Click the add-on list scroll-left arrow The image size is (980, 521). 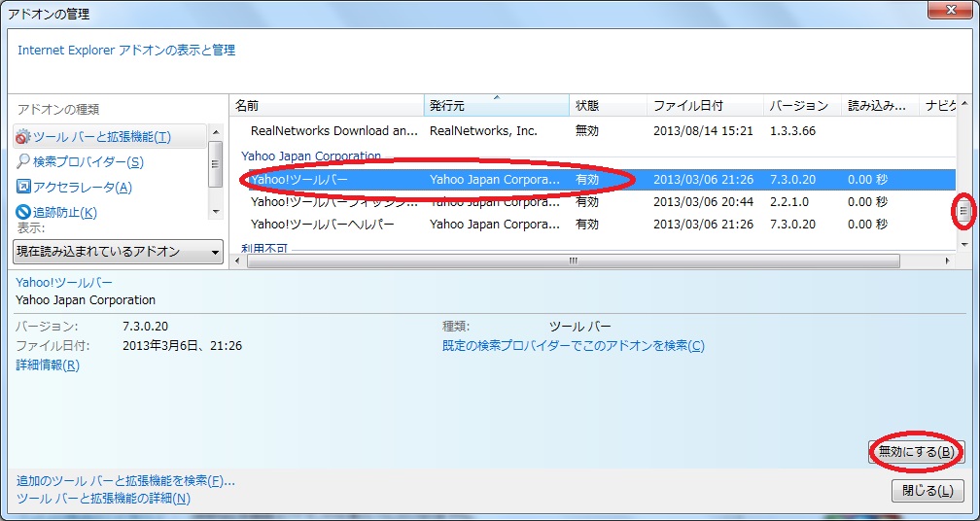click(x=237, y=261)
